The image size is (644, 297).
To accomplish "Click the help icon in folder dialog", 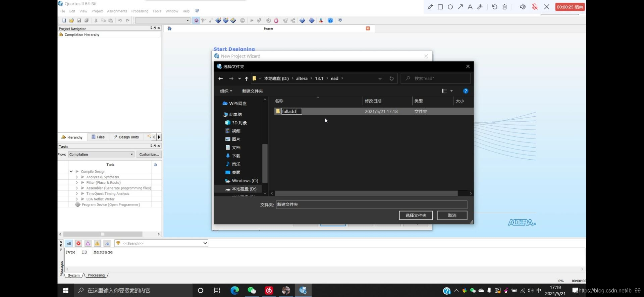I will pyautogui.click(x=466, y=91).
